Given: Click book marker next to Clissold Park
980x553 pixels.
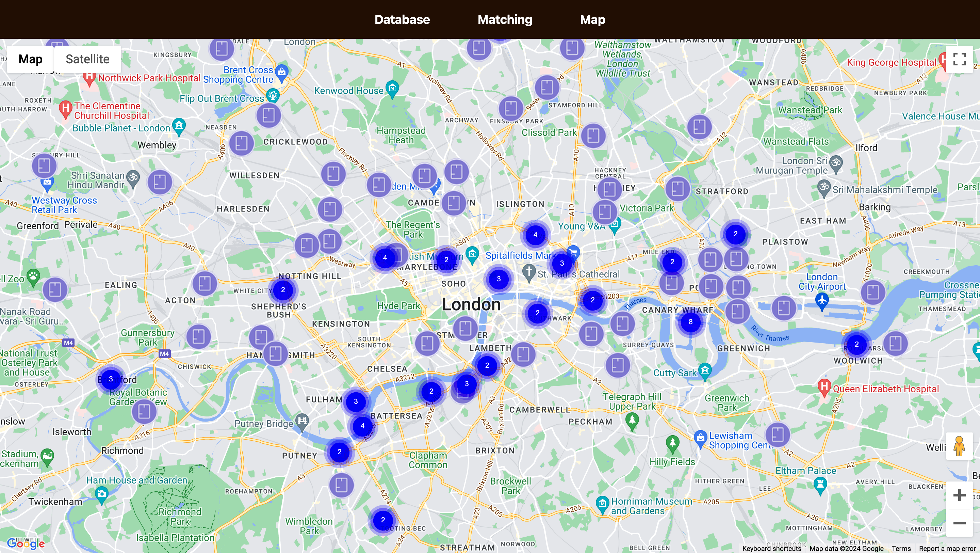Looking at the screenshot, I should point(593,136).
